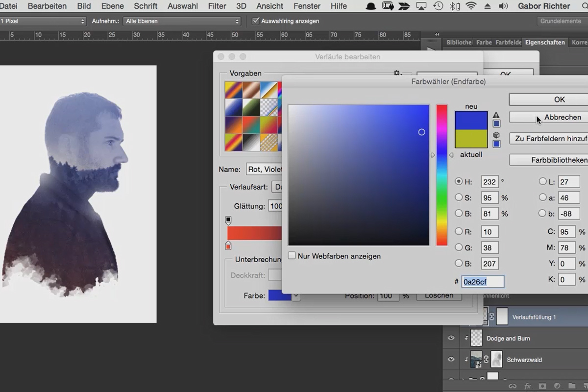
Task: Click the web-safe color cube icon
Action: (x=496, y=135)
